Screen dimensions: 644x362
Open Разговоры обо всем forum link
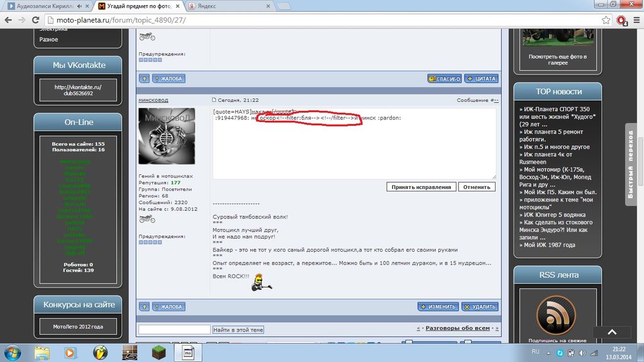(457, 328)
